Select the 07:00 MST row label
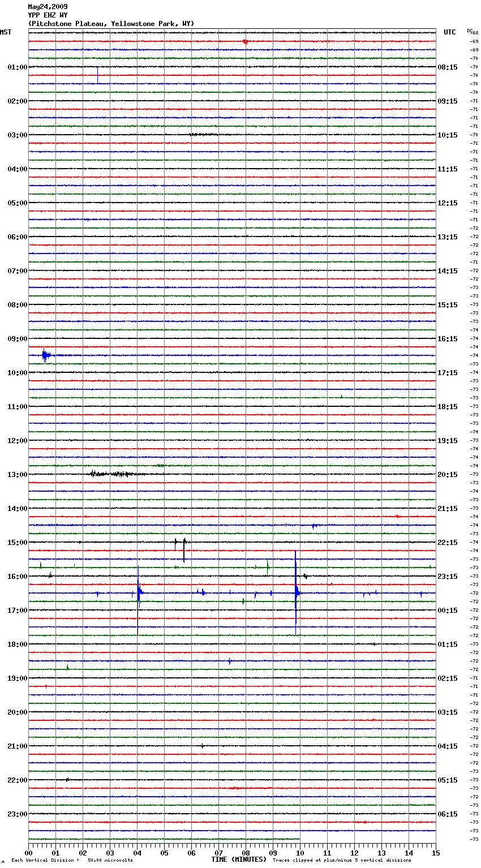Viewport: 481px width, 868px height. click(18, 271)
